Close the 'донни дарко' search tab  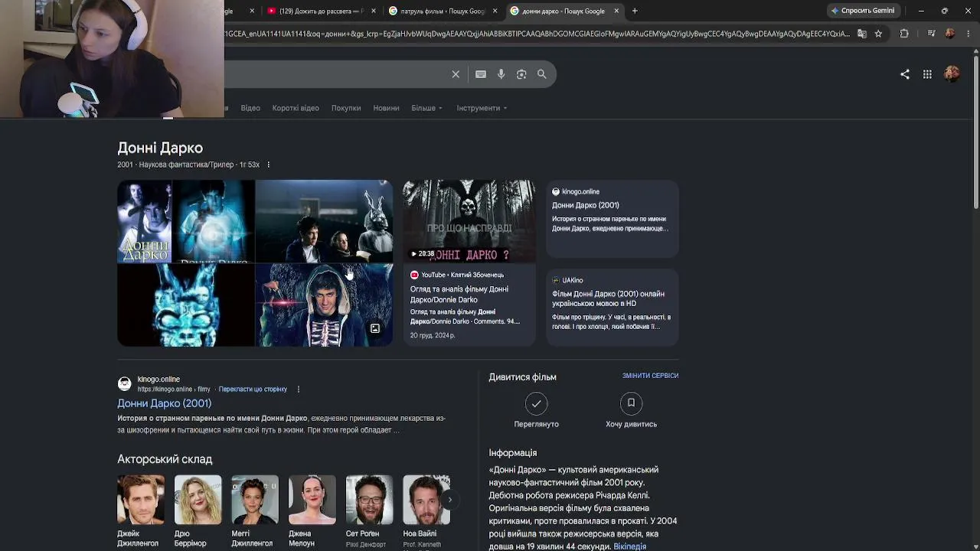(x=616, y=11)
